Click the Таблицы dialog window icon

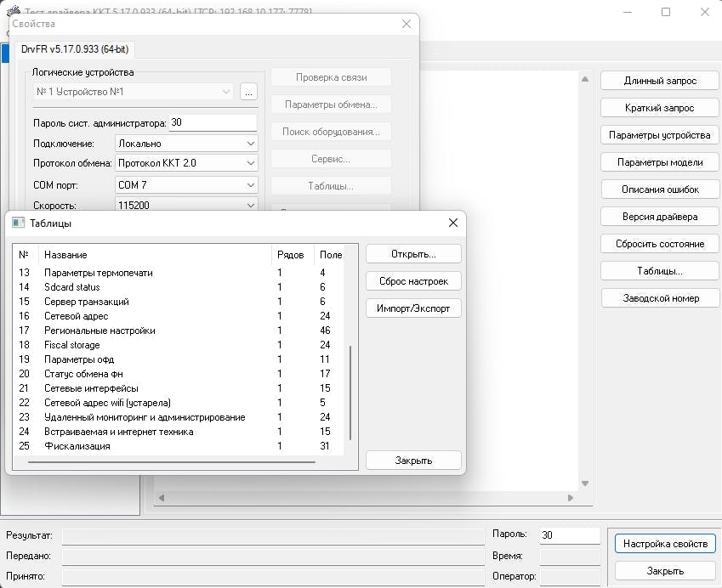pos(18,223)
